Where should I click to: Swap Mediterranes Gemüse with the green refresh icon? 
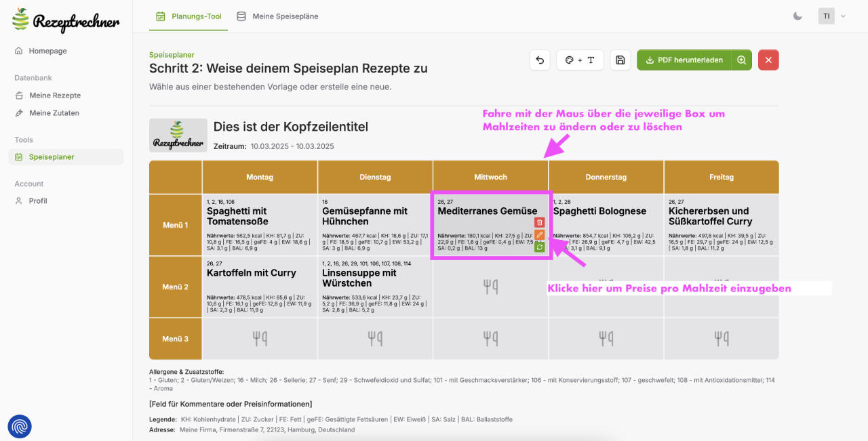(x=540, y=247)
